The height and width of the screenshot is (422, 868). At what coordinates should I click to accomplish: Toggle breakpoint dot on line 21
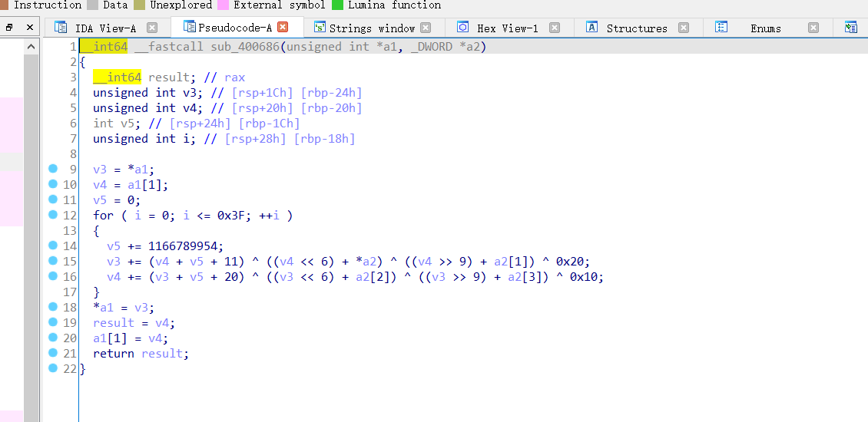click(x=53, y=353)
